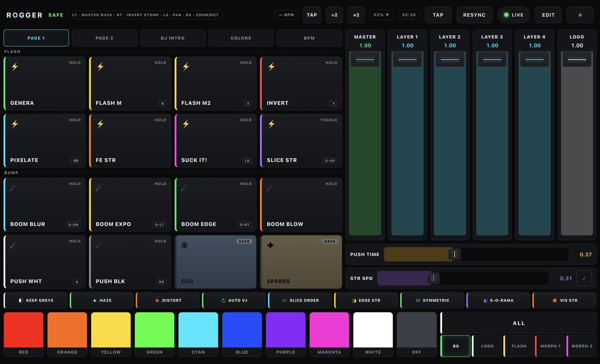
Task: Toggle the S-O-RAMA effect
Action: tap(498, 300)
